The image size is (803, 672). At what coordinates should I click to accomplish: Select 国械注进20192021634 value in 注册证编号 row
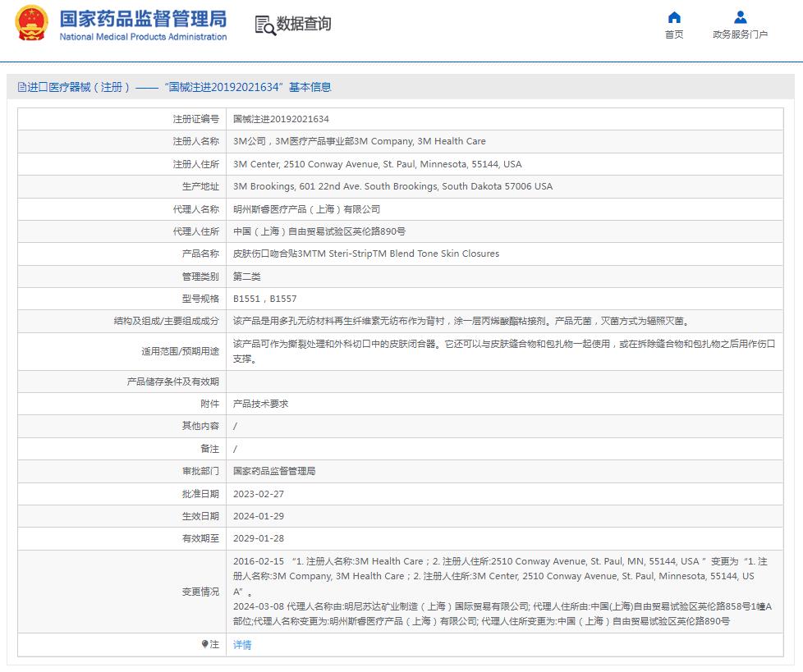click(x=281, y=119)
